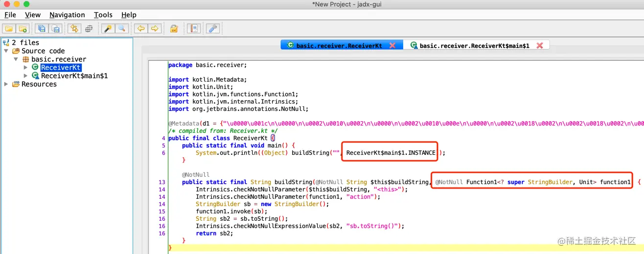Click the 'function1.invoke(sb);' line
This screenshot has width=644, height=254.
coord(232,212)
